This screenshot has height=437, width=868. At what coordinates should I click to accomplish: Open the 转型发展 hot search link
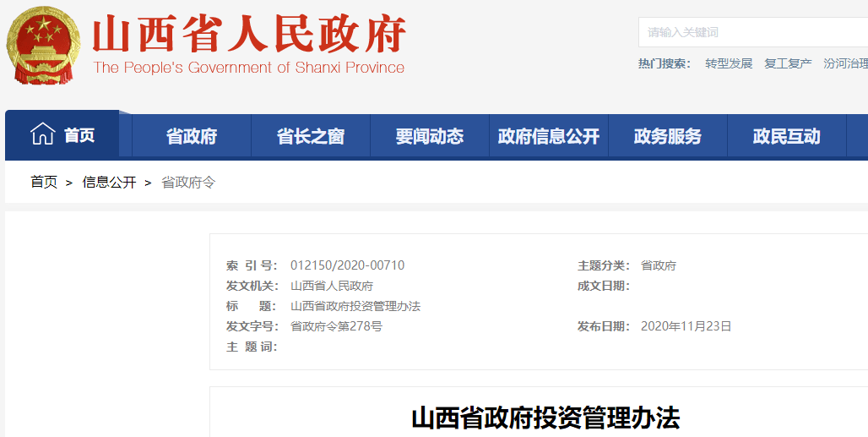click(x=729, y=63)
